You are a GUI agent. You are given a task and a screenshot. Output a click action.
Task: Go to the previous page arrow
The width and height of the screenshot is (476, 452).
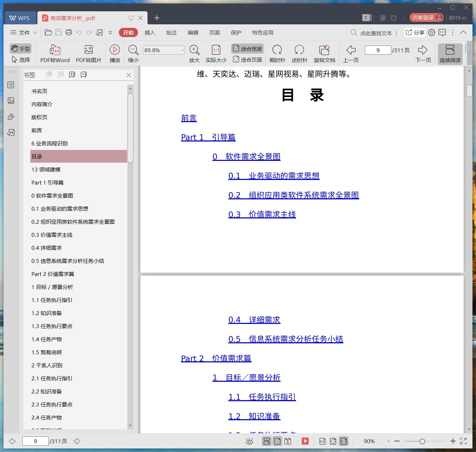tap(351, 54)
